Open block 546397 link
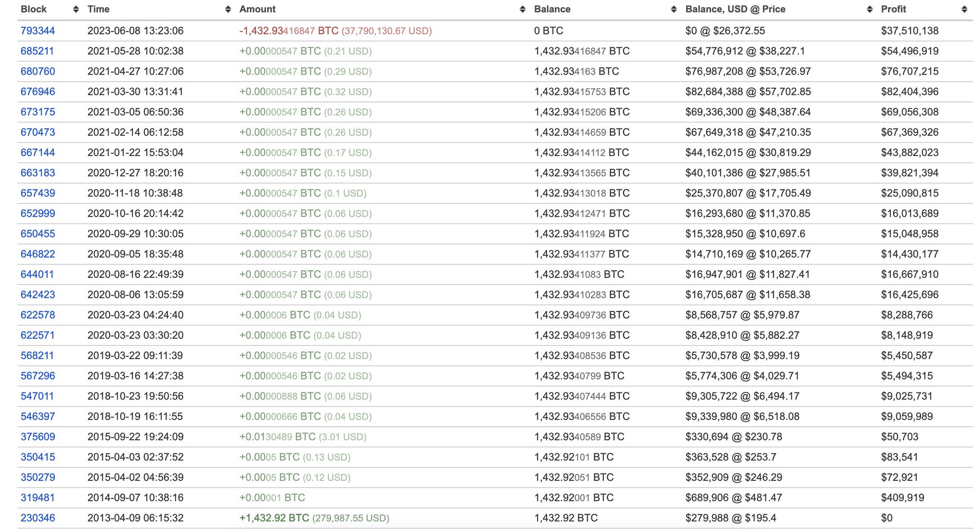This screenshot has width=980, height=531. point(38,417)
